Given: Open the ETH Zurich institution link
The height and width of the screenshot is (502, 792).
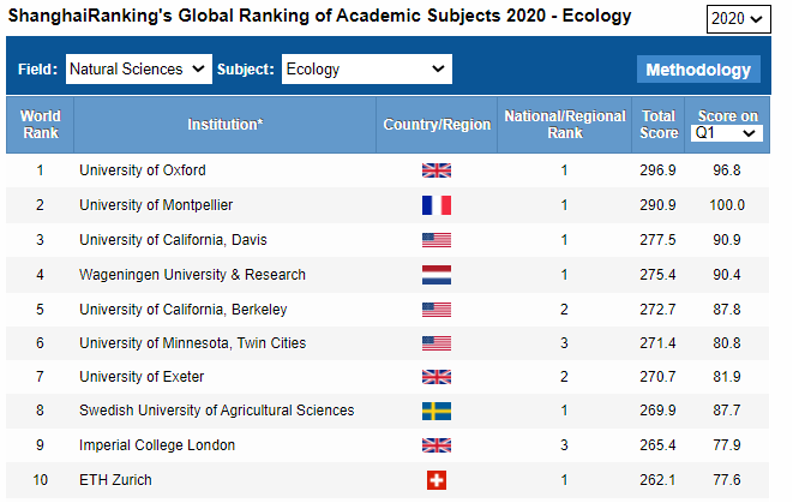Looking at the screenshot, I should point(116,480).
